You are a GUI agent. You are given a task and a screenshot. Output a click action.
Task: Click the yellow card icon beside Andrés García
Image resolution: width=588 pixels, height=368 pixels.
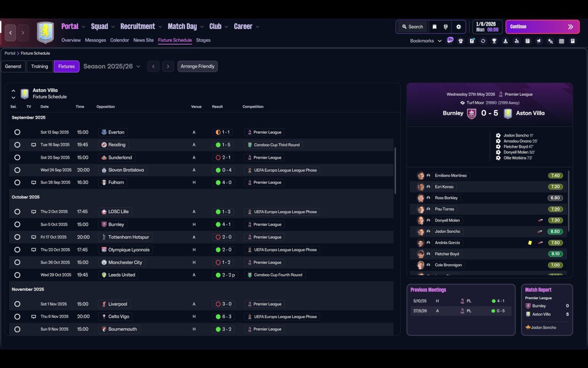coord(530,243)
